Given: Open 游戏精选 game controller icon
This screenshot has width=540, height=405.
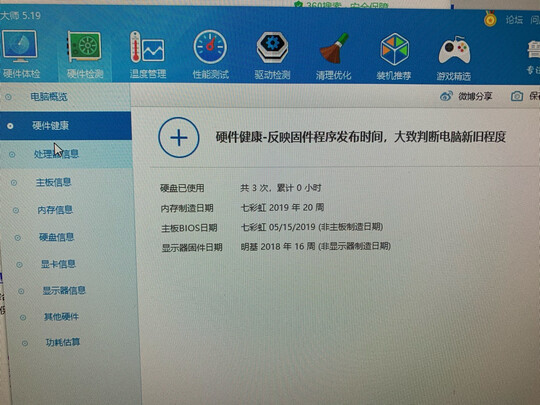Looking at the screenshot, I should (454, 51).
